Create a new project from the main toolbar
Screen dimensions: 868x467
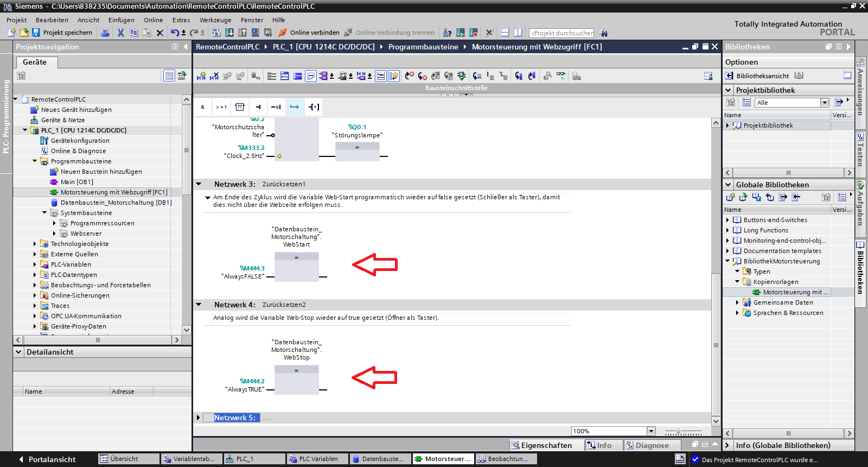point(12,33)
